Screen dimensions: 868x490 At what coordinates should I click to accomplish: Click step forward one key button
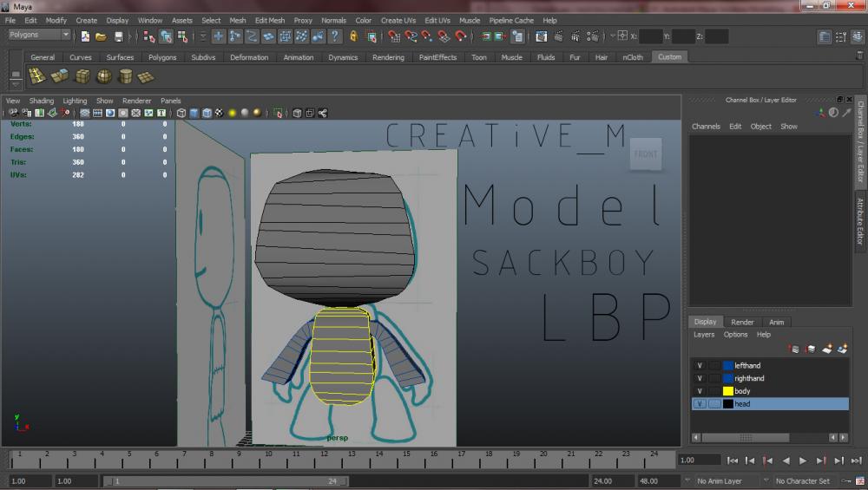tap(821, 461)
